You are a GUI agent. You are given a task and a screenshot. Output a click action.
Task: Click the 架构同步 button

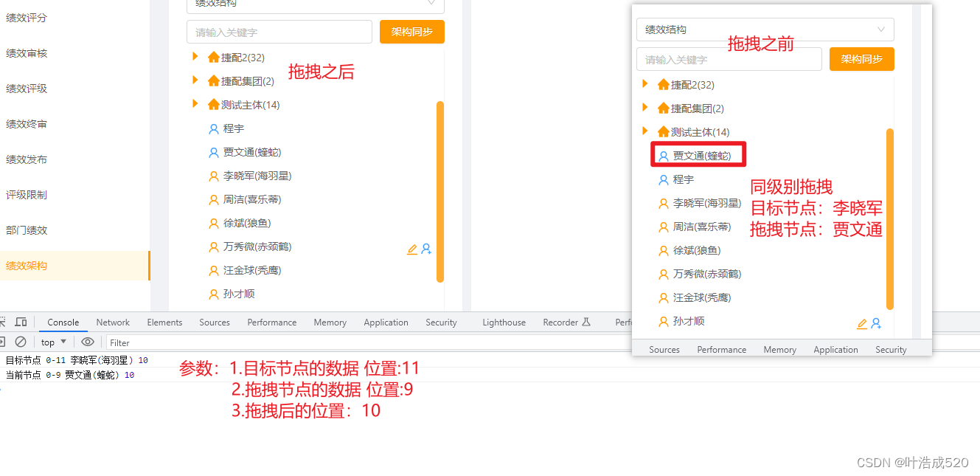click(x=411, y=32)
